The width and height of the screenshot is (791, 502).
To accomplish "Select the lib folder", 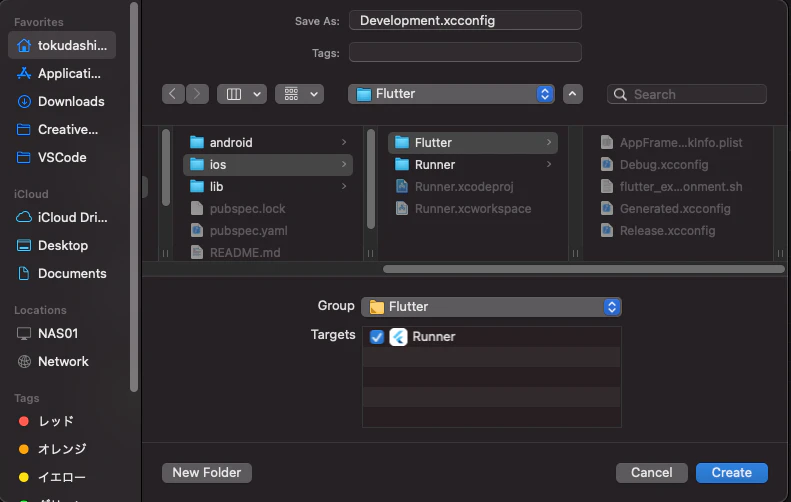I will tap(267, 187).
